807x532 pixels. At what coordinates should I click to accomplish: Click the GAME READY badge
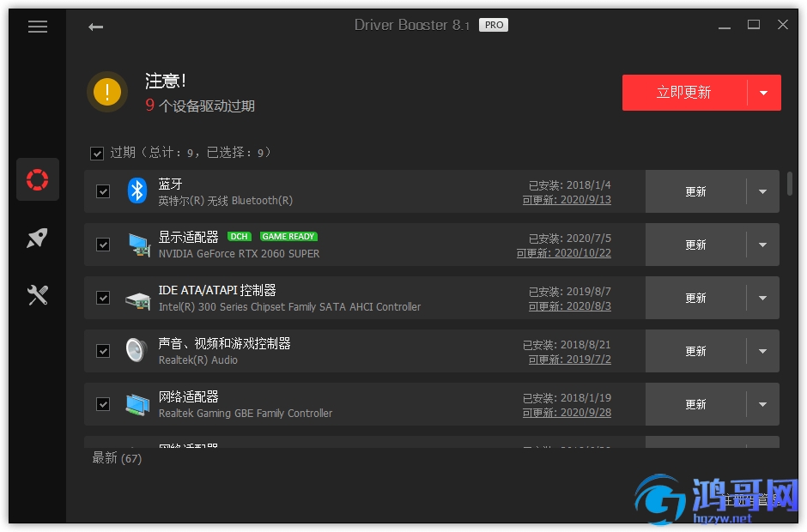click(x=288, y=237)
